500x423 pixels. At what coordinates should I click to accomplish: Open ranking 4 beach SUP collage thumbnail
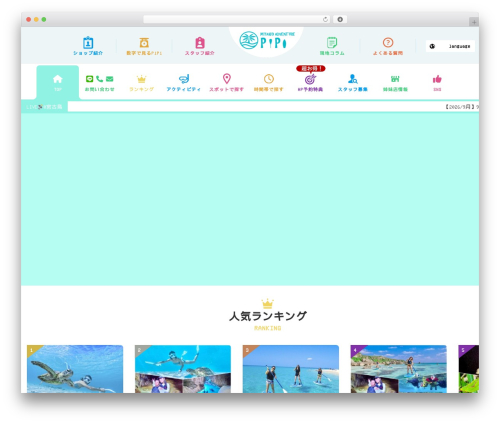pos(399,369)
